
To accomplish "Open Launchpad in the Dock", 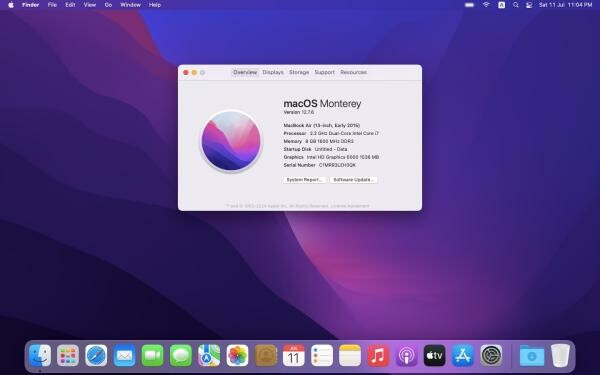I will pos(68,355).
